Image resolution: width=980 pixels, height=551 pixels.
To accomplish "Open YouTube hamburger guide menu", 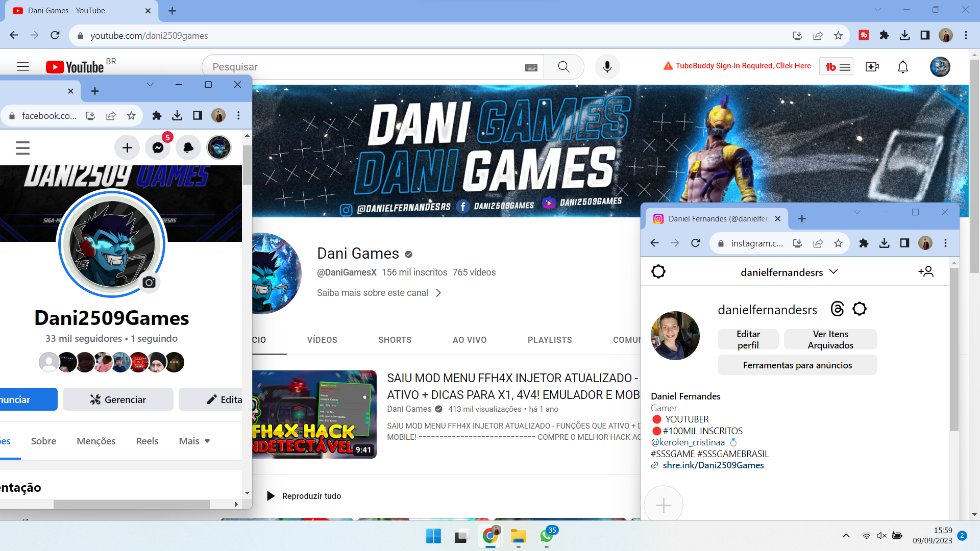I will (x=23, y=67).
